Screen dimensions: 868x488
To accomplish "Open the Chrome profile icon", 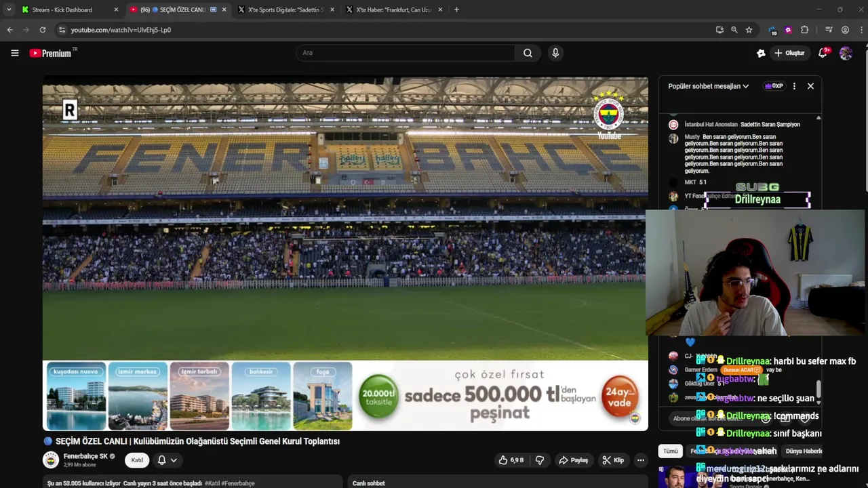I will (x=845, y=30).
